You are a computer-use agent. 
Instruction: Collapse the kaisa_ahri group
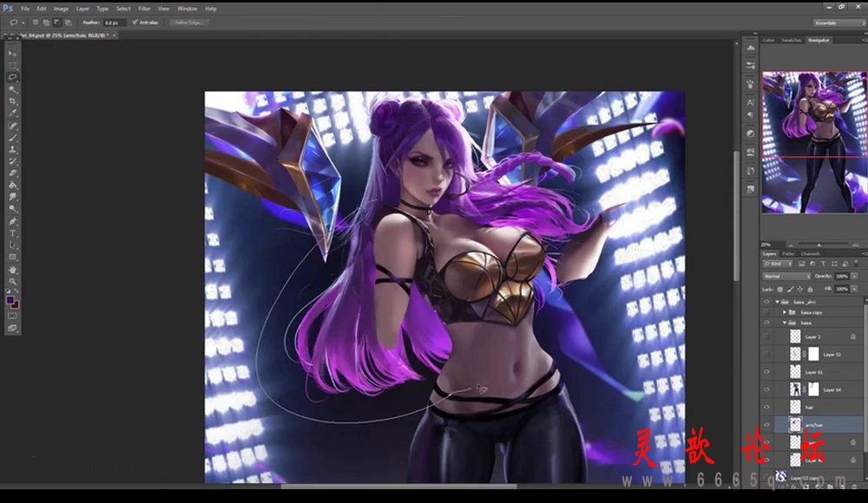[x=777, y=302]
